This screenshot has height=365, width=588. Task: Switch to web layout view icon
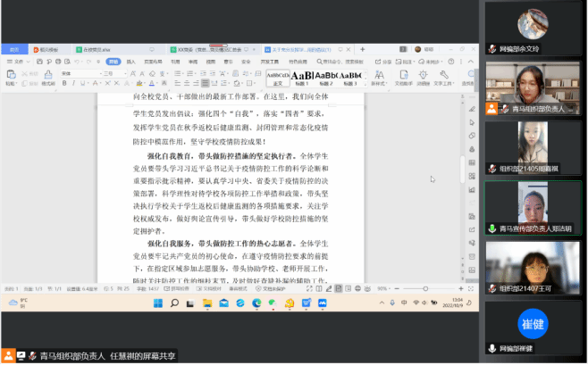click(357, 288)
